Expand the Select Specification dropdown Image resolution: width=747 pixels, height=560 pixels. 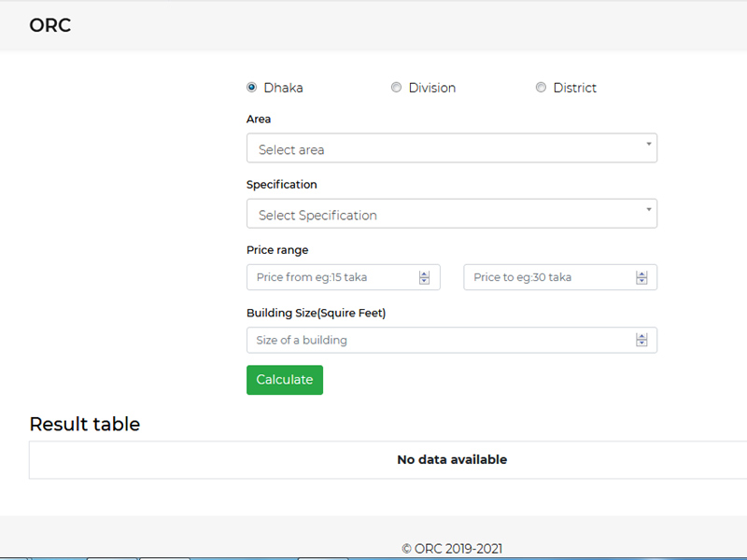point(451,214)
